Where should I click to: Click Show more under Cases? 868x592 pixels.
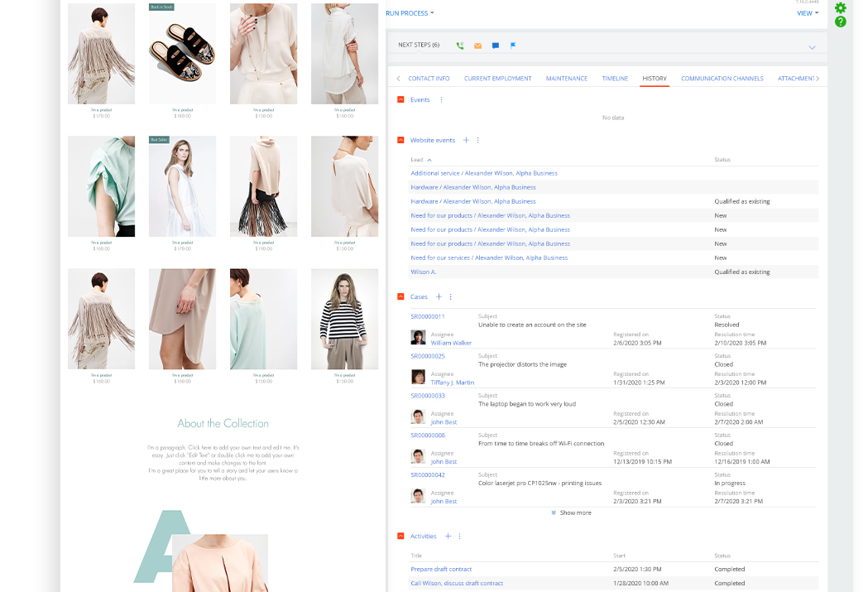(x=571, y=513)
